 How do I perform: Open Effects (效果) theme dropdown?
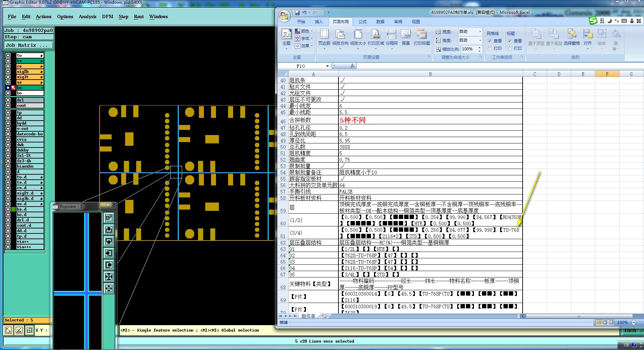point(304,46)
